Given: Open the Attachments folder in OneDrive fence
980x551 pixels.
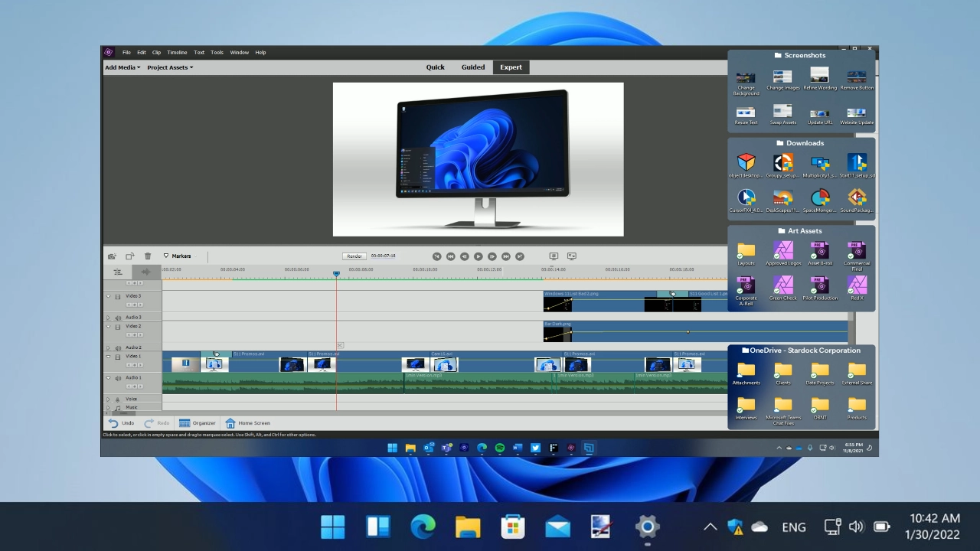Looking at the screenshot, I should click(746, 374).
